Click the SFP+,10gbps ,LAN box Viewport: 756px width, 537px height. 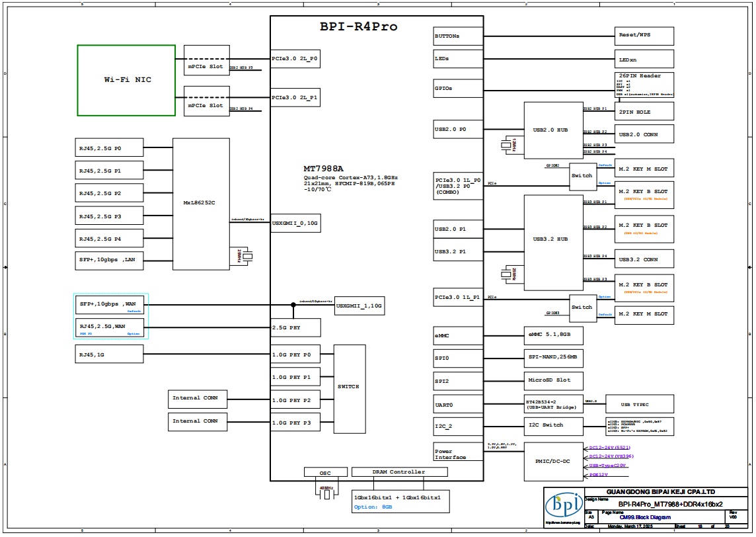[x=109, y=261]
